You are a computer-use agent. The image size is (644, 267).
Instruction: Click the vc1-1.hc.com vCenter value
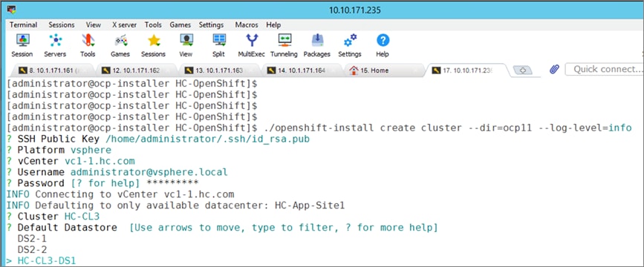pos(100,161)
